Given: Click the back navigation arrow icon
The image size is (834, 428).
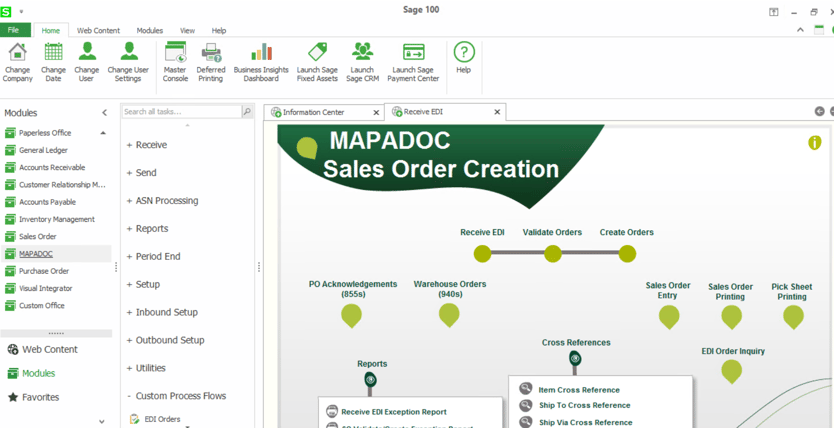Looking at the screenshot, I should (x=820, y=111).
